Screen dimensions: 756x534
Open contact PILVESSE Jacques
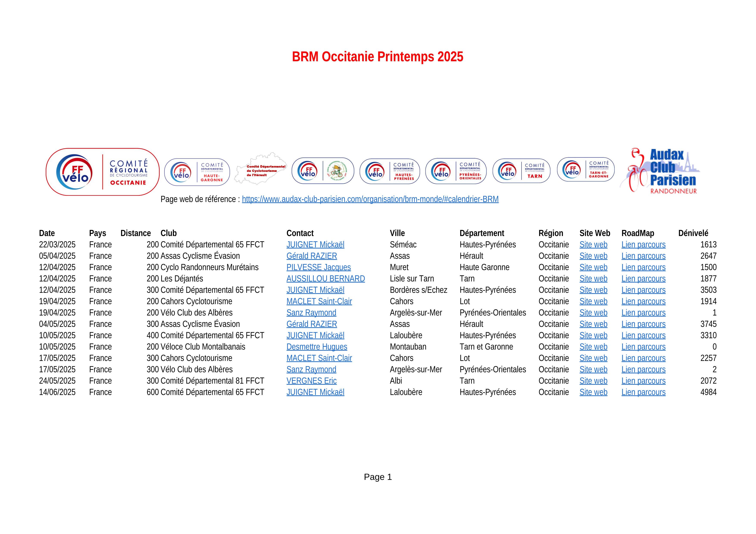(318, 267)
